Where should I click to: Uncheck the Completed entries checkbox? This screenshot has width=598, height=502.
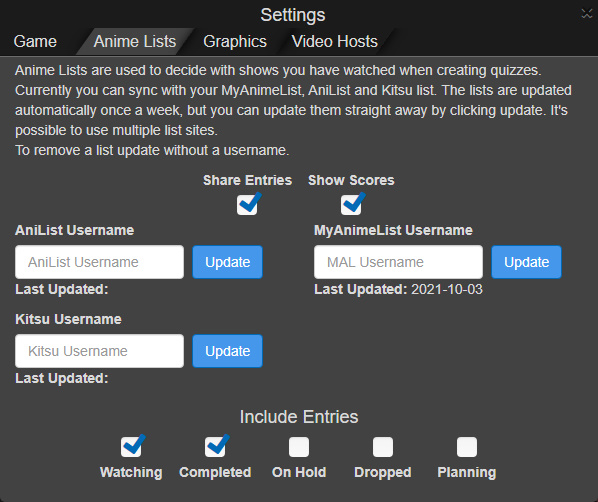tap(215, 447)
